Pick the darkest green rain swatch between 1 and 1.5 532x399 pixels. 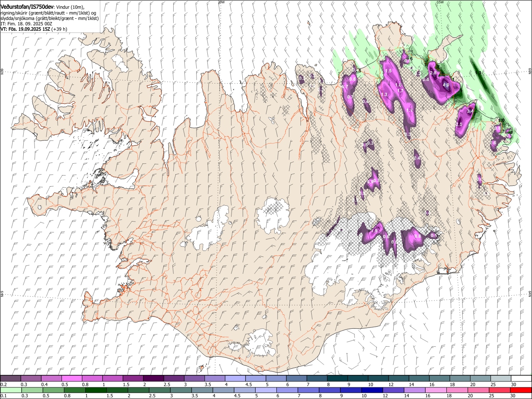[95, 390]
